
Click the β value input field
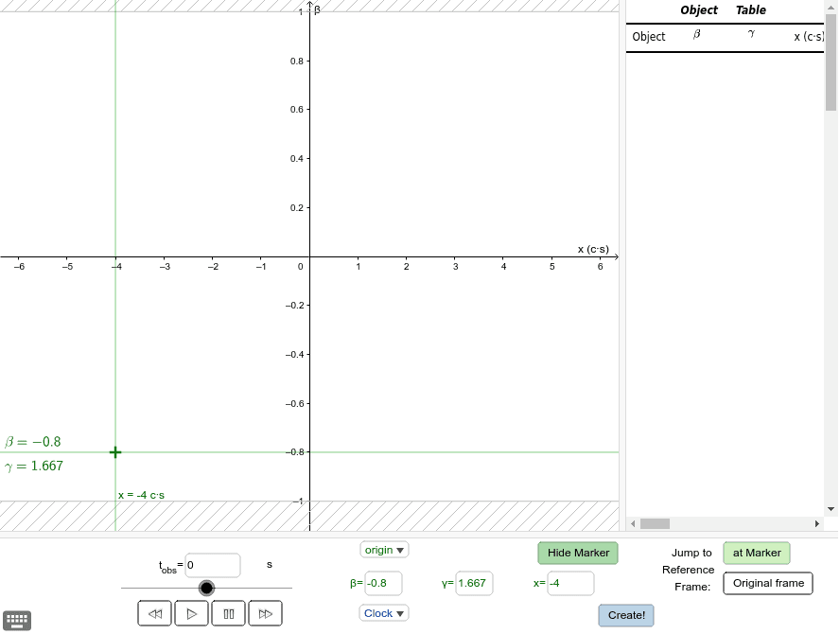pyautogui.click(x=383, y=583)
